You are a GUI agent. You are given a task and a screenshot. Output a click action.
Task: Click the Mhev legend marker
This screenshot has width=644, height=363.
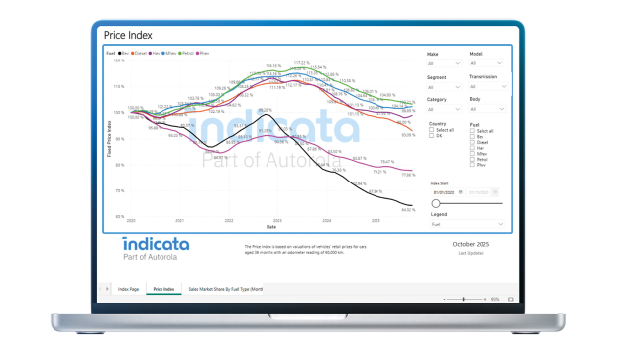coord(163,53)
